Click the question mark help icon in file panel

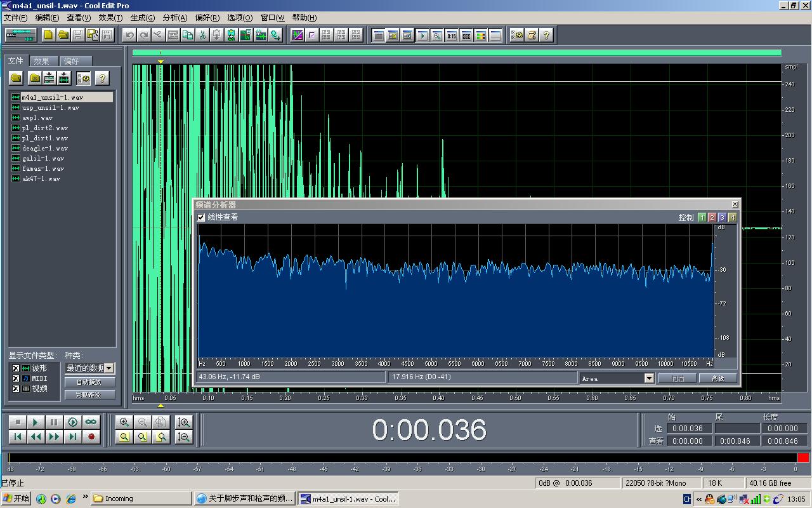[x=101, y=78]
